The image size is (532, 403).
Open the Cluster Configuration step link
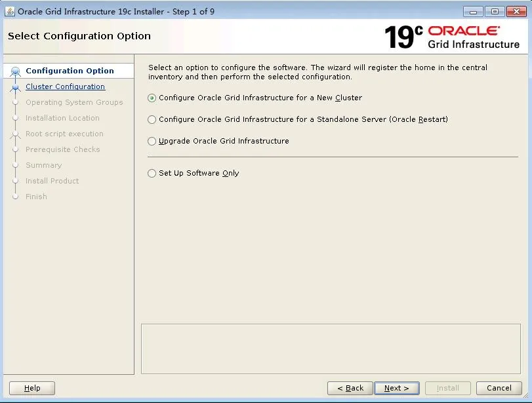coord(66,86)
